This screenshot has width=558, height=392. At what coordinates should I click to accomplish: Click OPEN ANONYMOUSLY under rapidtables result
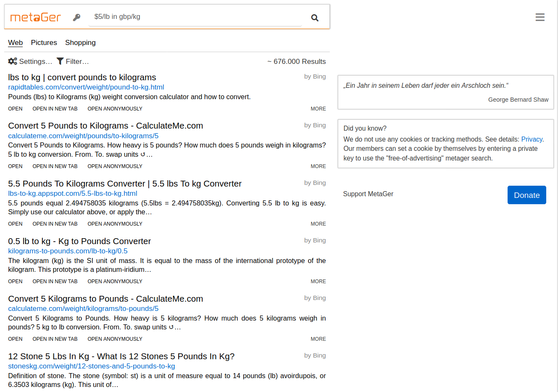pos(115,109)
